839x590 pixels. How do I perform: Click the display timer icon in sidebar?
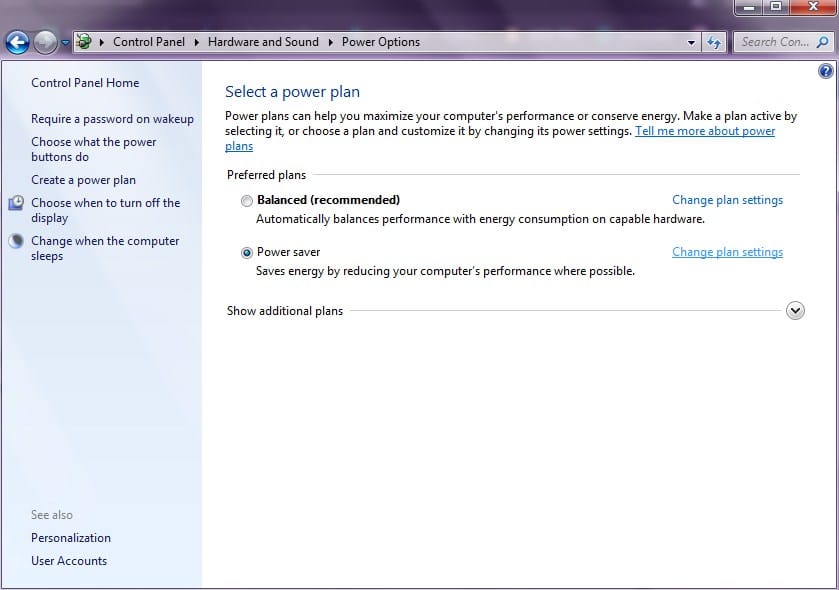16,203
